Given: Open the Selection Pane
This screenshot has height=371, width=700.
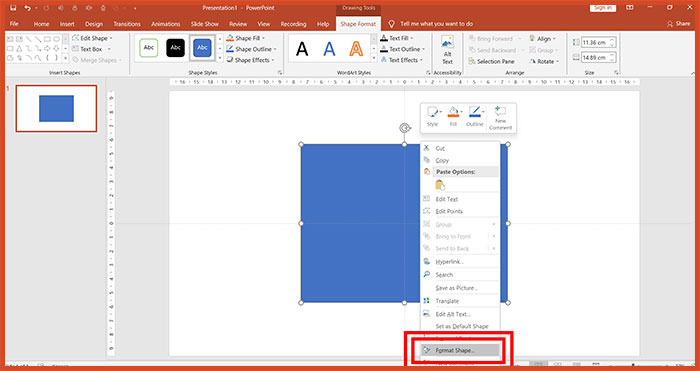Looking at the screenshot, I should tap(492, 62).
